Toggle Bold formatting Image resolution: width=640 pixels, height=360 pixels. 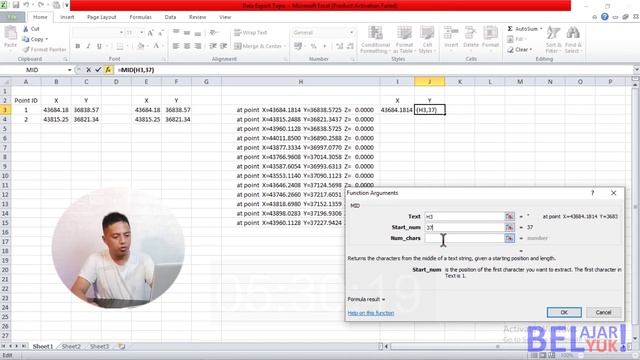[78, 46]
